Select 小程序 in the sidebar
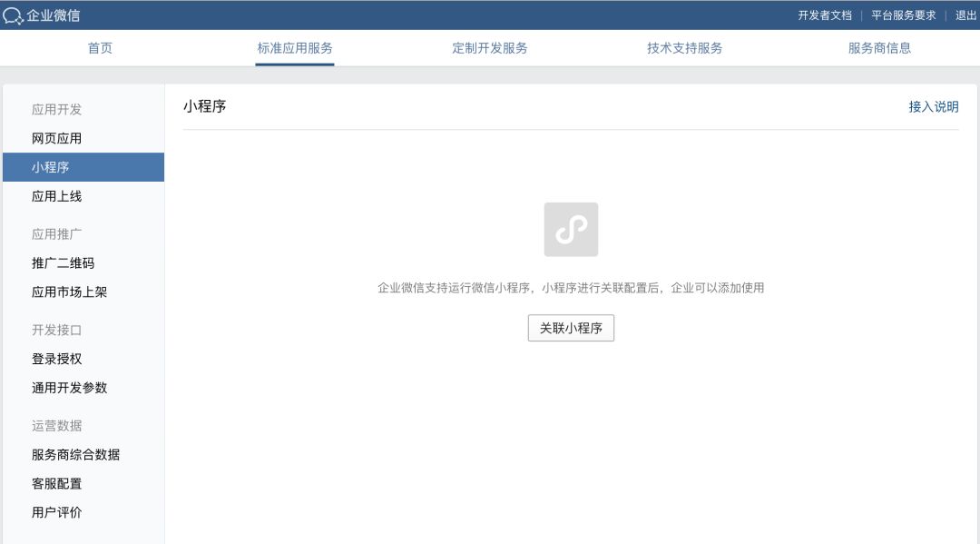 (x=83, y=167)
